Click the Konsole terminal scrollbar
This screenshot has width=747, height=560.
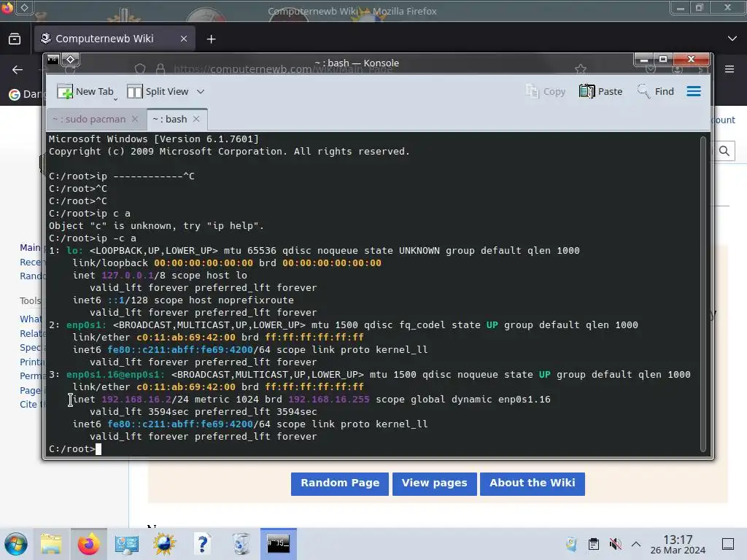pos(703,293)
